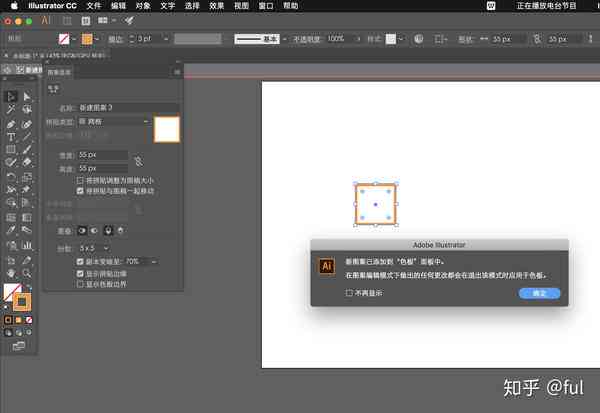Select the Shaper tool

[11, 162]
